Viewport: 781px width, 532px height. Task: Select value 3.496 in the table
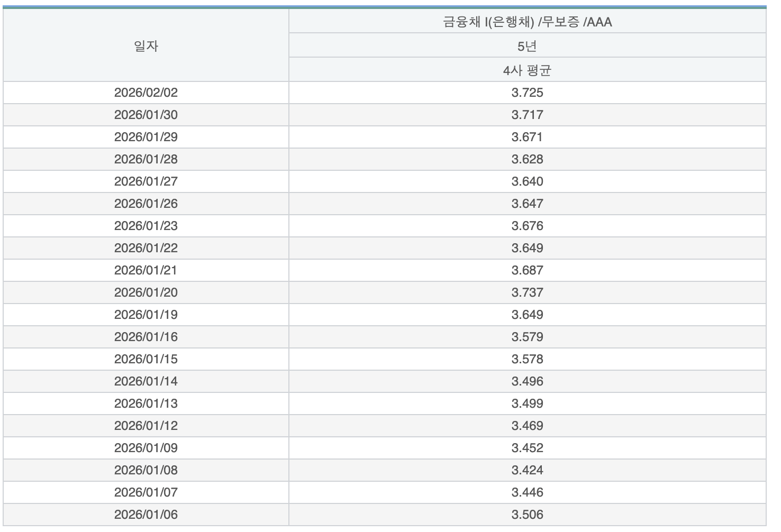(528, 381)
